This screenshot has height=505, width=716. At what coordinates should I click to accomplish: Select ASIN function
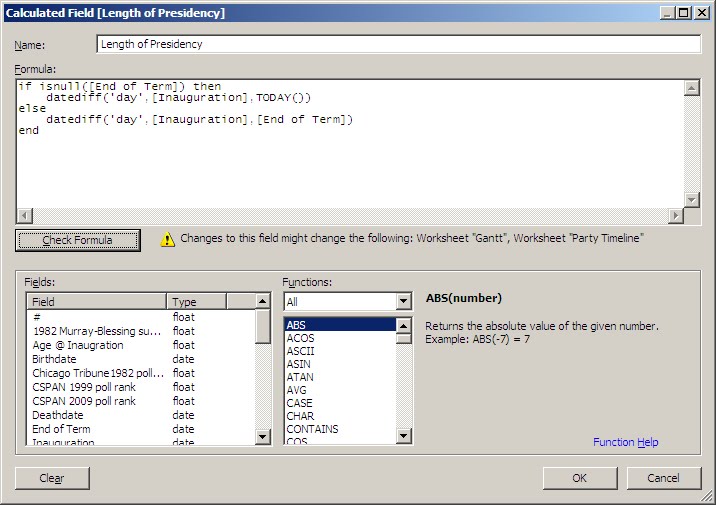coord(340,364)
